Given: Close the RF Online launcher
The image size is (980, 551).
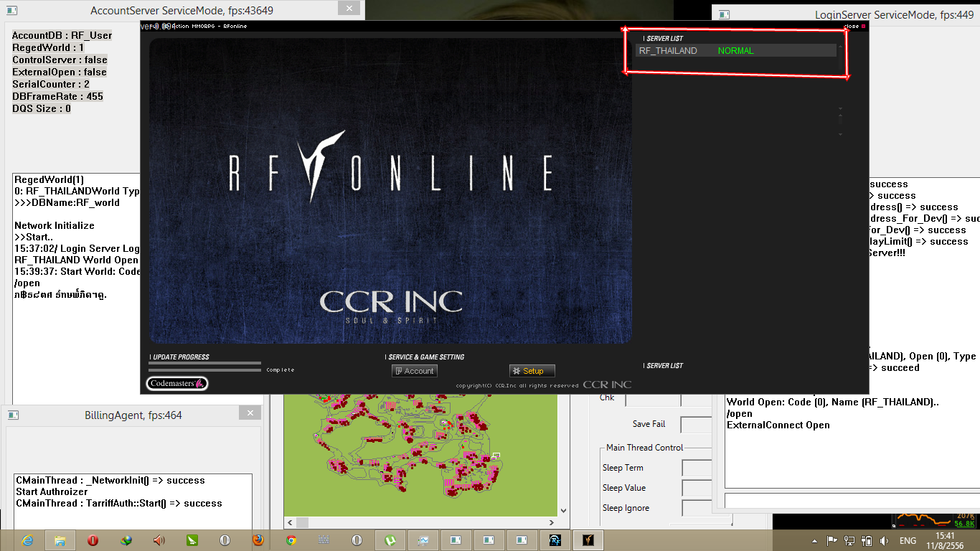Looking at the screenshot, I should 854,27.
